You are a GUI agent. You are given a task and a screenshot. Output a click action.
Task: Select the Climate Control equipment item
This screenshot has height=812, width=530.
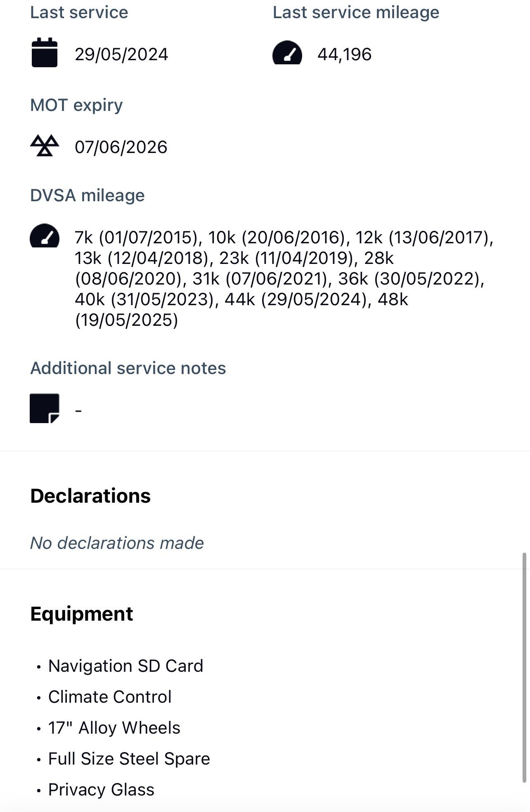pyautogui.click(x=110, y=697)
